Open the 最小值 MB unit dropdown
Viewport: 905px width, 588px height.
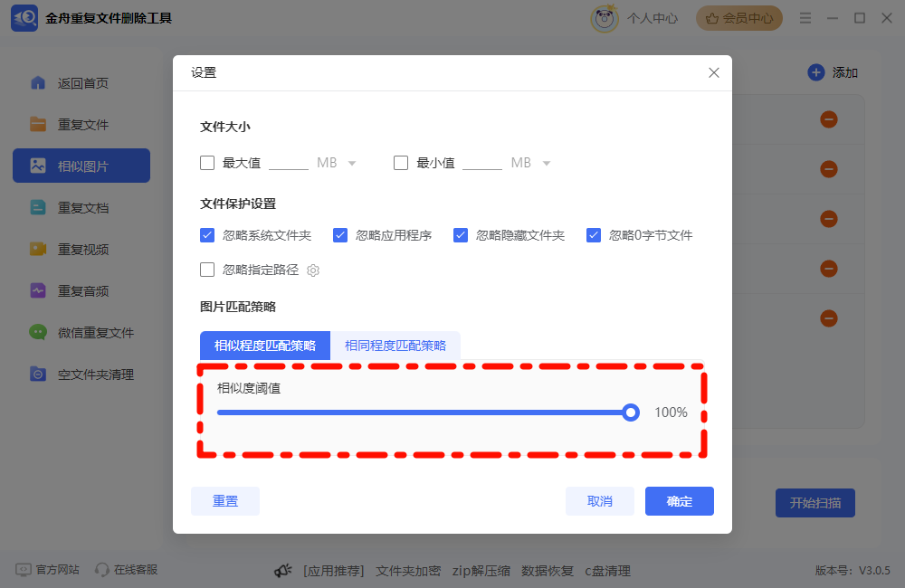point(546,164)
